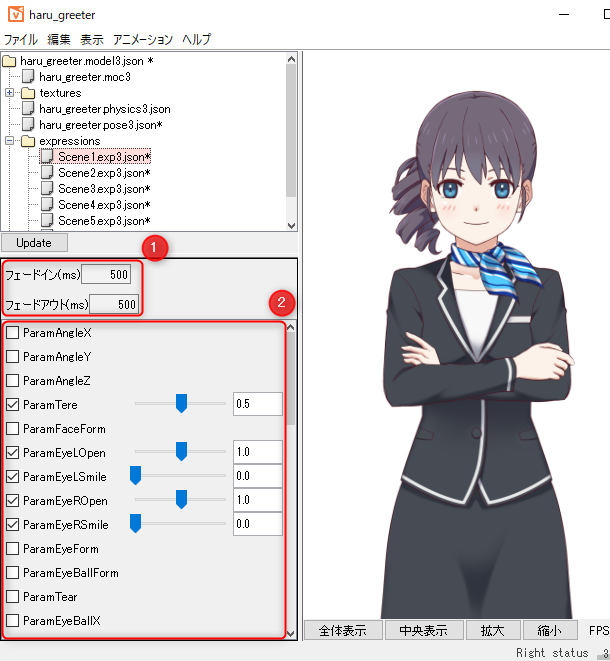Select Scene5.exp3.json expression file

pos(104,221)
